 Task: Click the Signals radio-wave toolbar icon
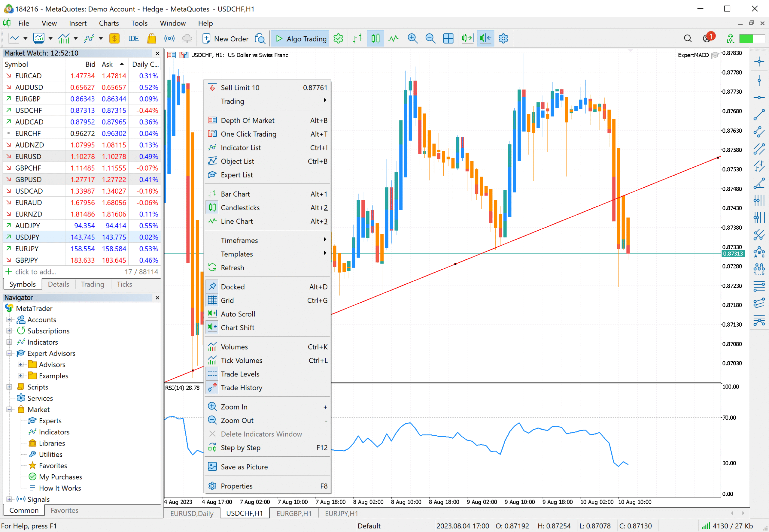(x=169, y=39)
